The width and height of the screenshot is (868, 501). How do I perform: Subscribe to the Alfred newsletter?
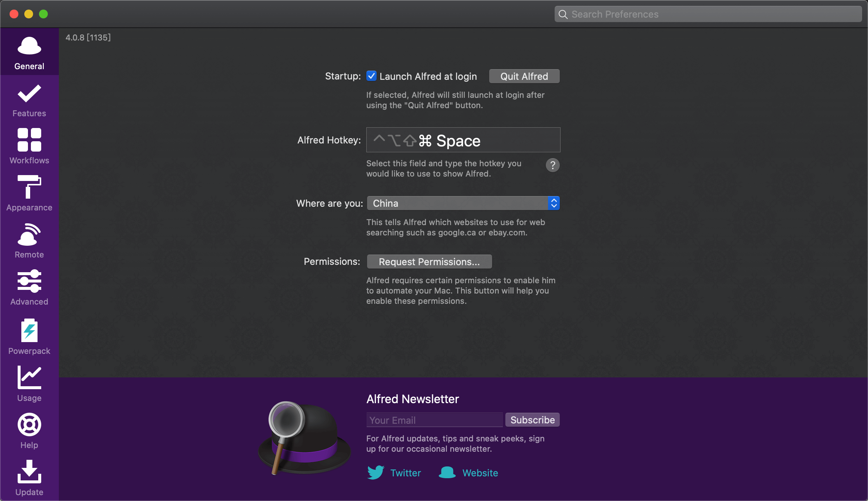point(532,420)
